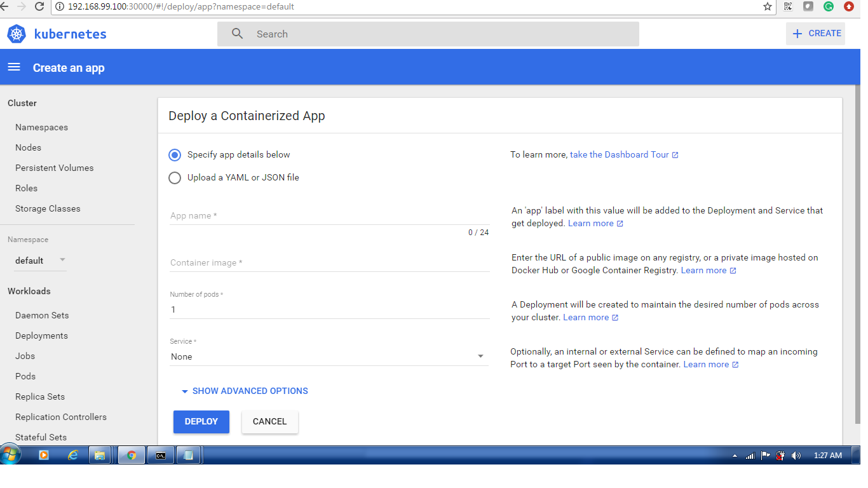Expand the default namespace selector

pos(41,261)
